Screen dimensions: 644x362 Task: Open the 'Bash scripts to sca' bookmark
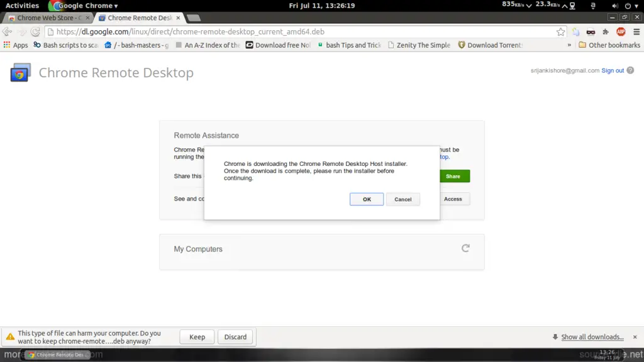click(x=65, y=45)
